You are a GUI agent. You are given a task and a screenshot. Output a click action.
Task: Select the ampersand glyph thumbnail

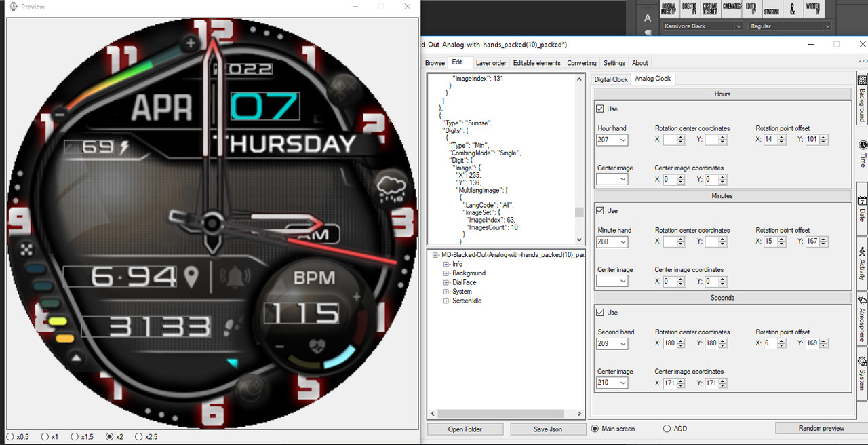(792, 9)
